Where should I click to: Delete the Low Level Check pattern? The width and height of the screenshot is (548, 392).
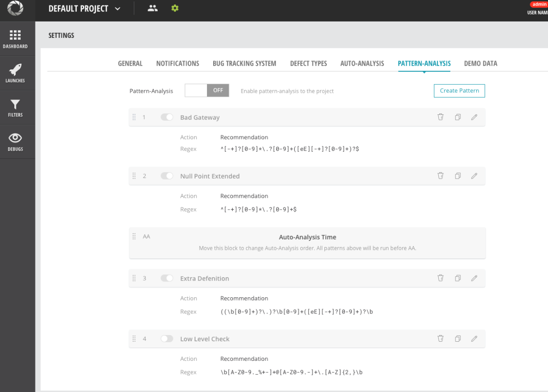coord(440,338)
